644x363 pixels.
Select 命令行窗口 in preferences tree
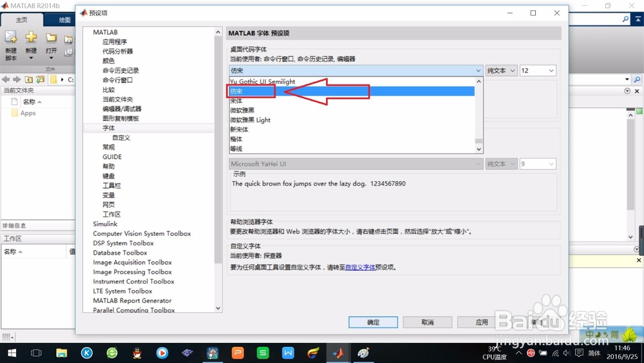point(117,80)
